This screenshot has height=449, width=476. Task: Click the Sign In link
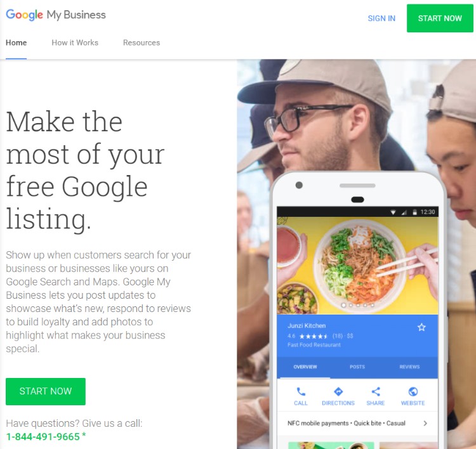point(381,18)
